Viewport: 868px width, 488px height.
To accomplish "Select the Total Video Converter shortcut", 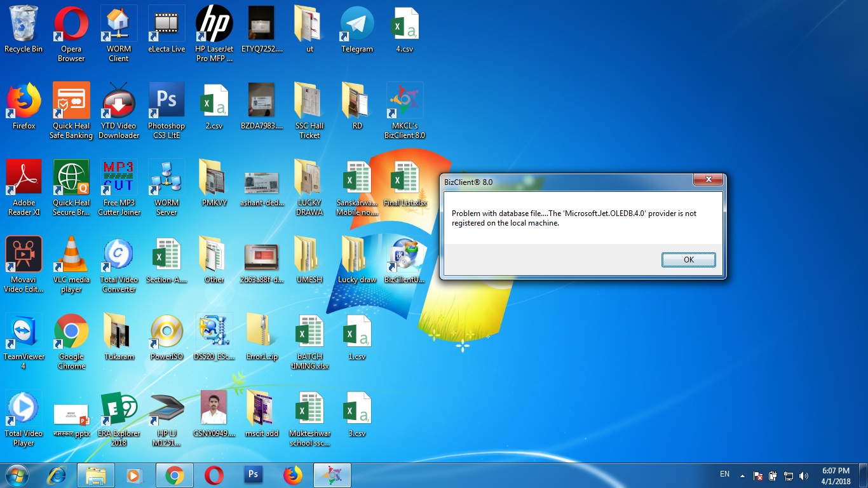I will click(x=119, y=265).
